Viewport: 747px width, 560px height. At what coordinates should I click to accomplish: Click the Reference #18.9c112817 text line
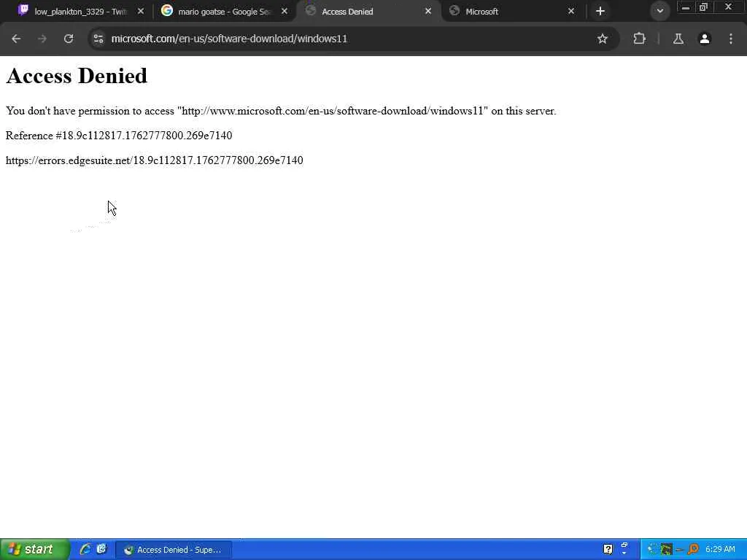pos(119,136)
